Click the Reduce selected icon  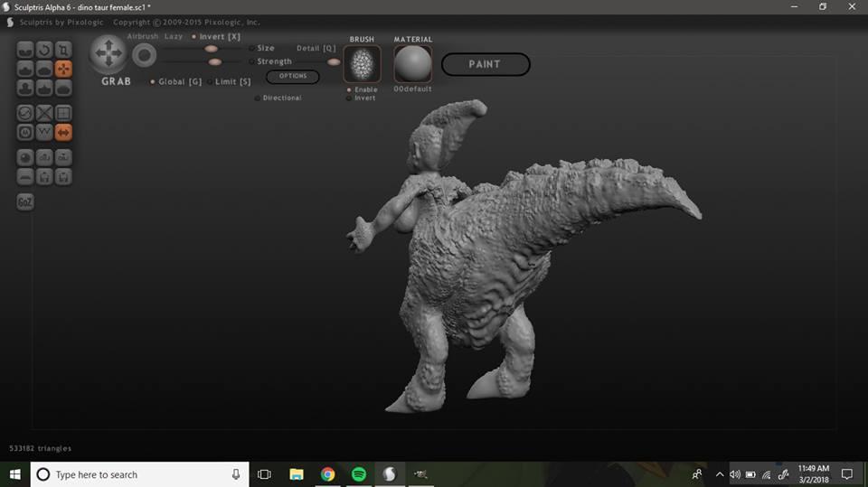[44, 114]
